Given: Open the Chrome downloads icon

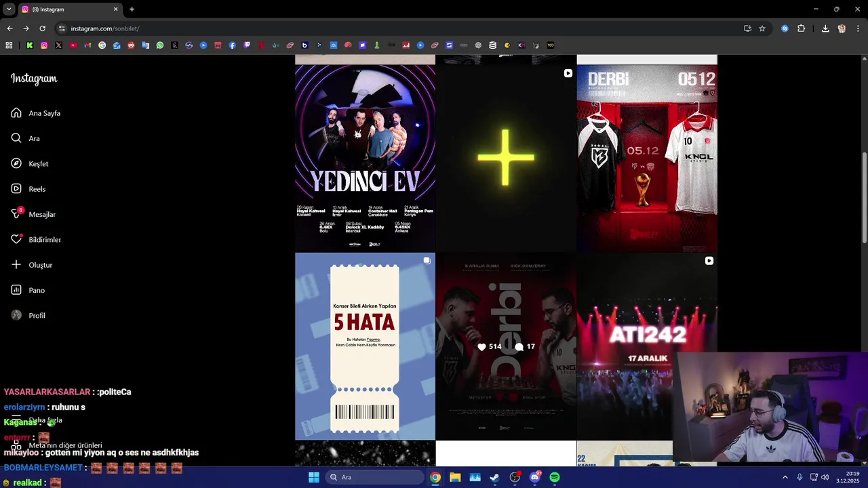Looking at the screenshot, I should click(825, 28).
